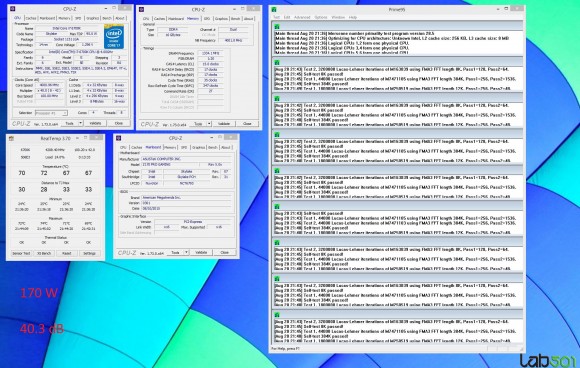Open the Advanced menu in Prime95

coord(302,17)
